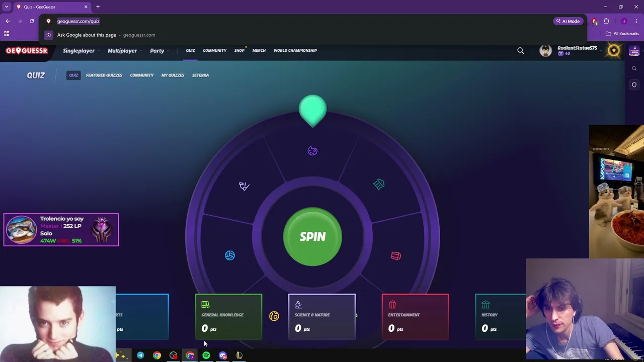Image resolution: width=644 pixels, height=362 pixels.
Task: Choose the teal history wheel segment icon
Action: click(379, 185)
